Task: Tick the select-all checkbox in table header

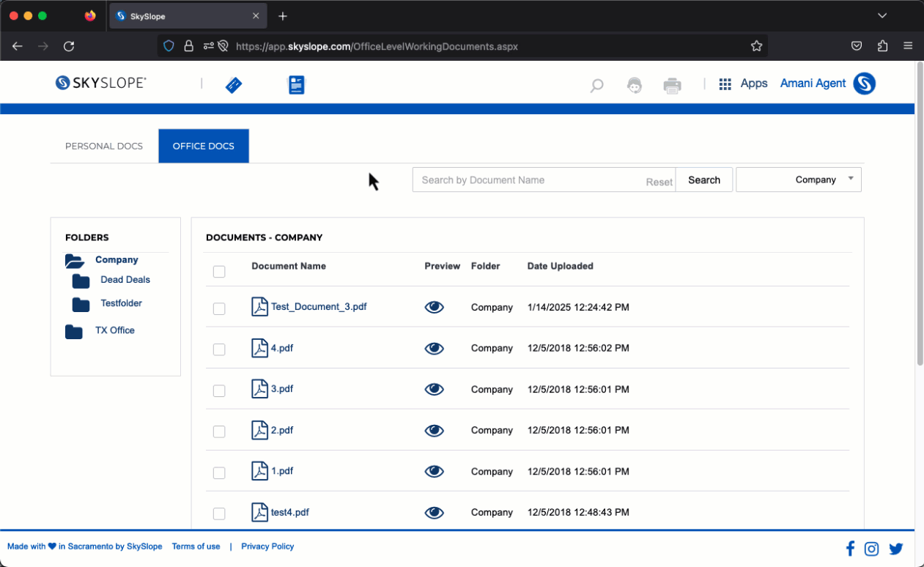Action: tap(219, 272)
